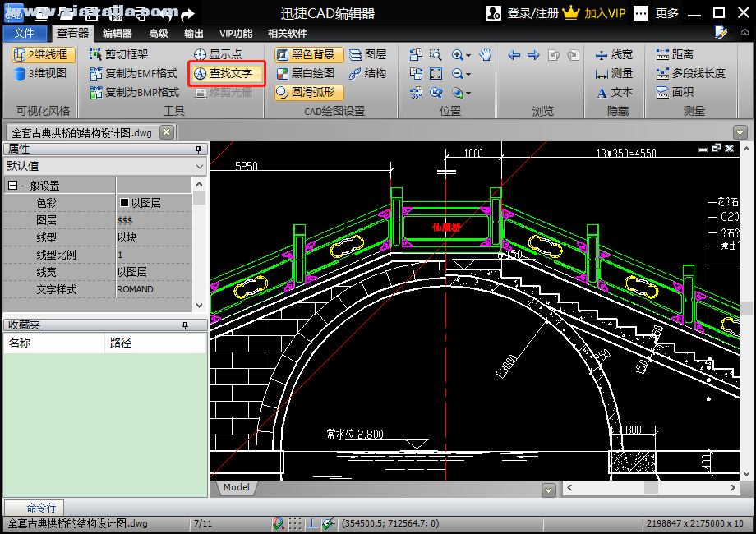Click the 更多 more button
The image size is (756, 534).
pos(657,13)
